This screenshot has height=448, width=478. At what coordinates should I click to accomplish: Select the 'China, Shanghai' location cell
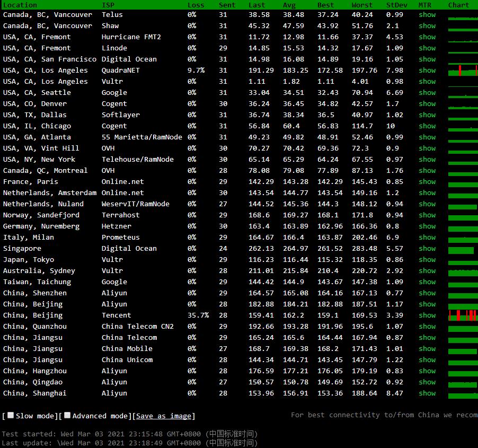tap(34, 393)
